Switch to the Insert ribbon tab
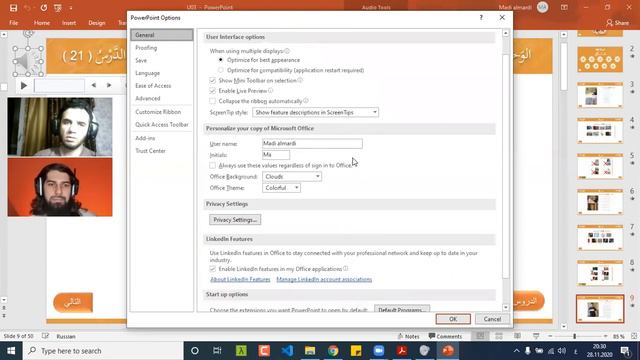 [69, 23]
